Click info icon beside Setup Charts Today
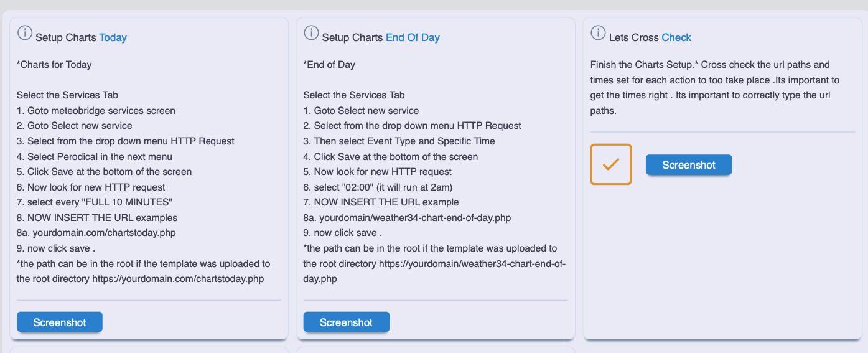868x353 pixels. [x=25, y=33]
